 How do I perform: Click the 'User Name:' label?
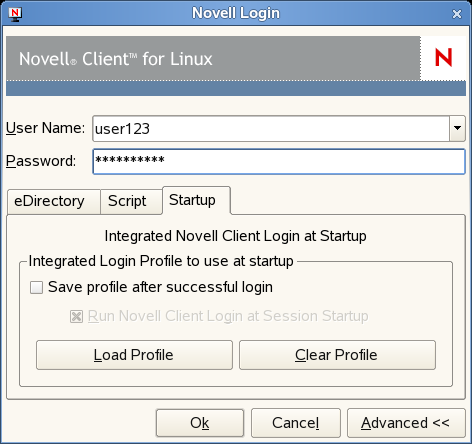[x=45, y=128]
